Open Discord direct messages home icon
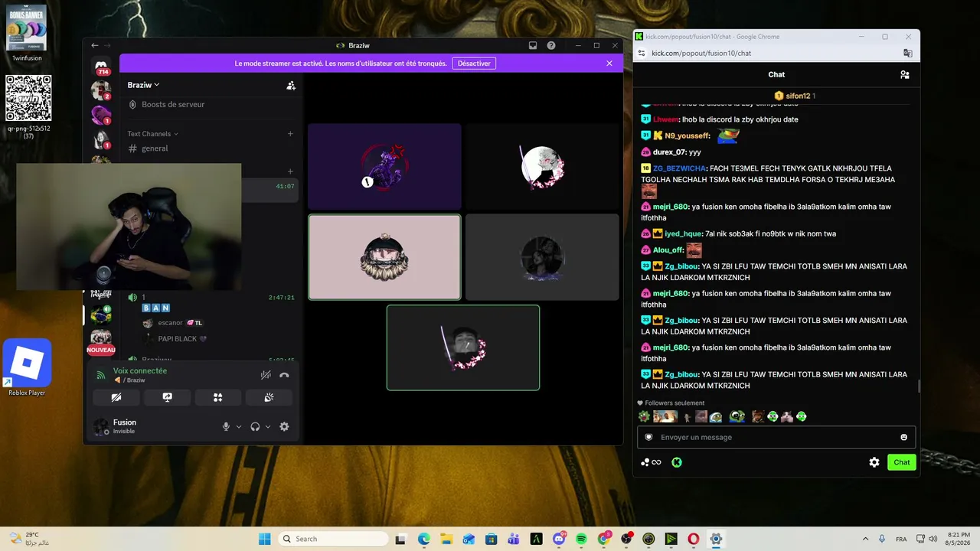 (x=101, y=66)
